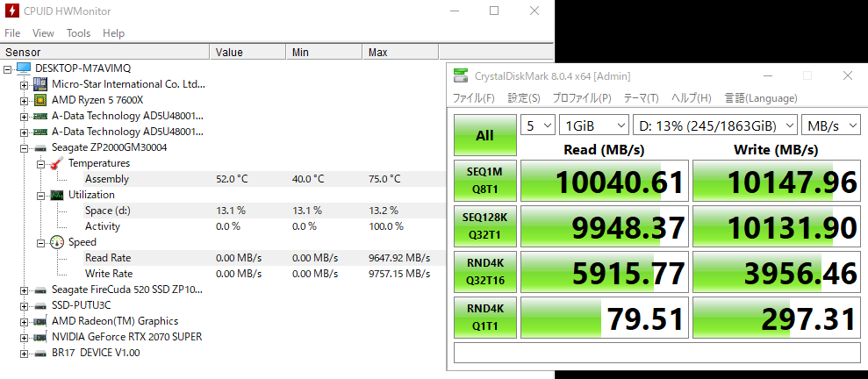
Task: Select the Read Rate row
Action: [264, 258]
